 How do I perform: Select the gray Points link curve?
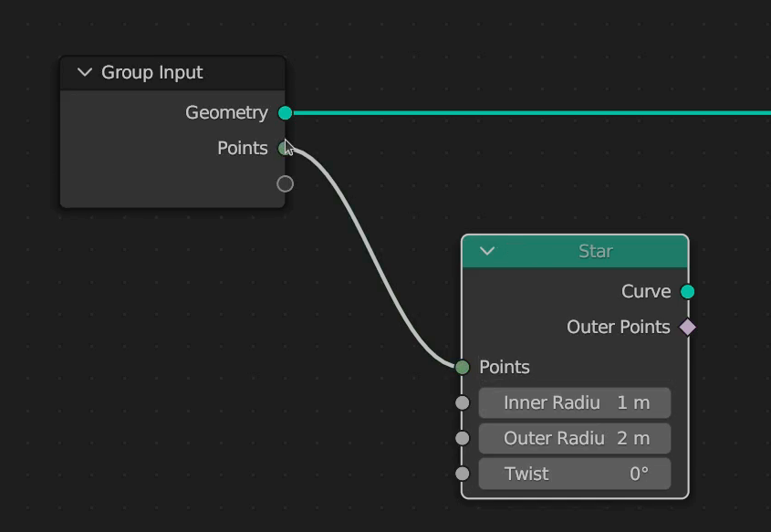tap(375, 256)
